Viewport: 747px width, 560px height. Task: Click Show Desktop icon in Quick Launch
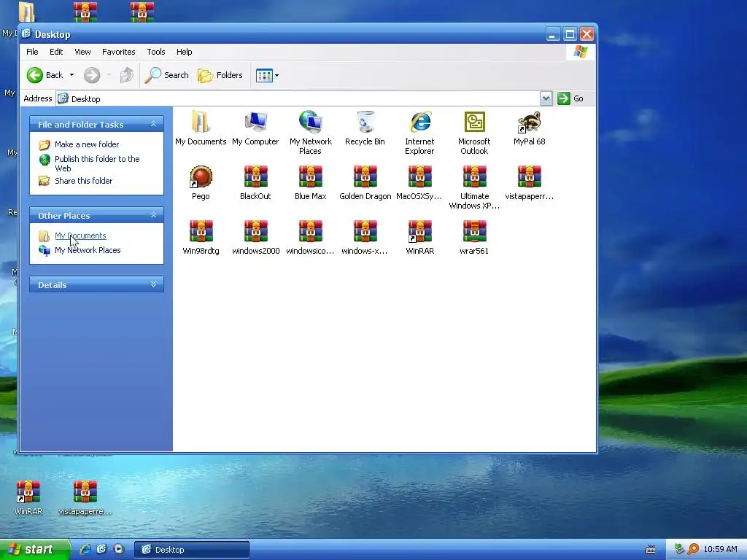click(102, 549)
